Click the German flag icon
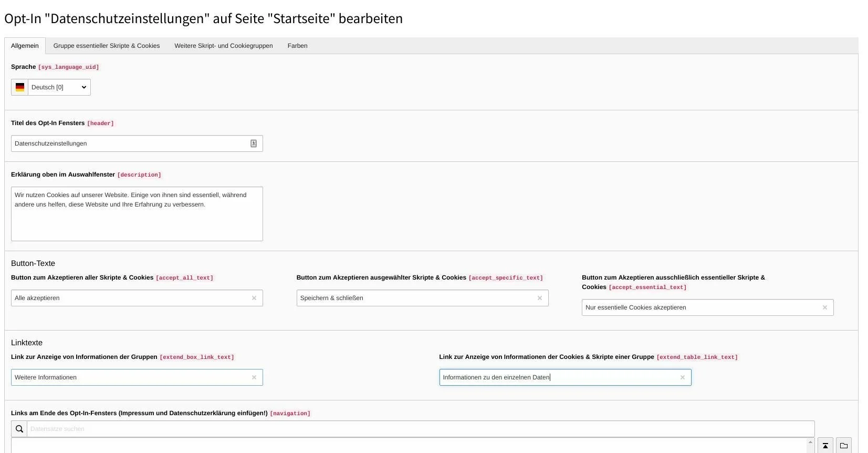This screenshot has height=453, width=868. point(20,87)
